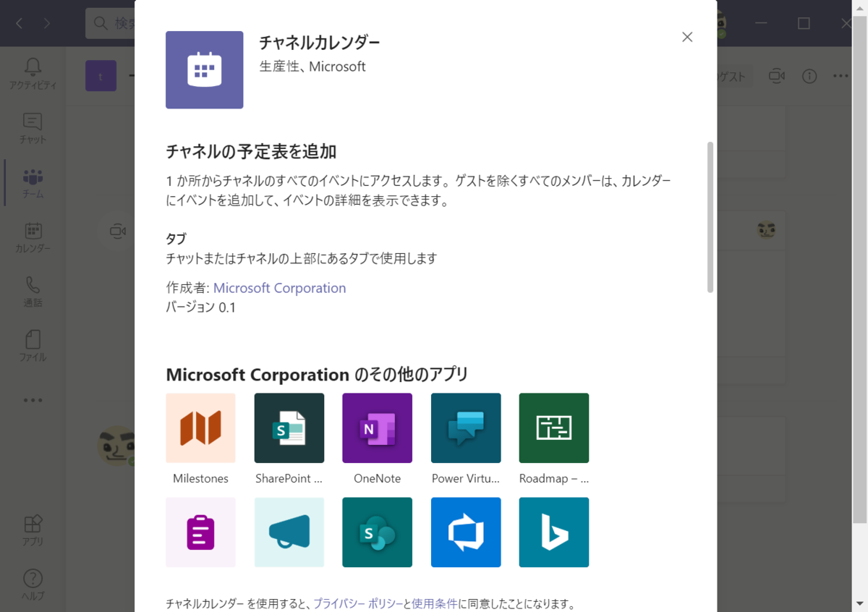The height and width of the screenshot is (612, 868).
Task: Open the Bing app tile
Action: pos(554,532)
